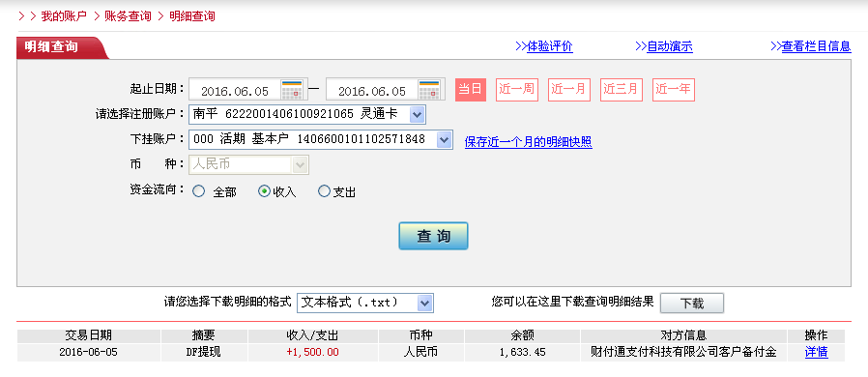Viewport: 868px width, 377px height.
Task: Open the 体验评价 link
Action: click(550, 46)
